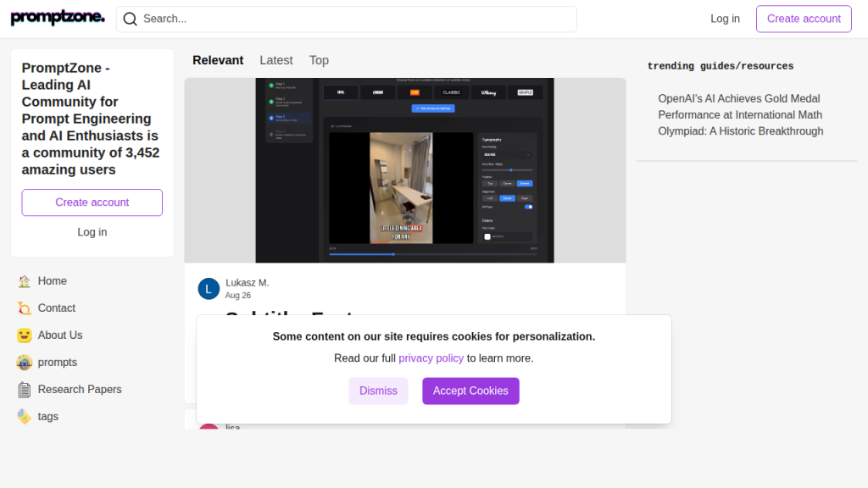
Task: Open the privacy policy link
Action: (x=431, y=358)
